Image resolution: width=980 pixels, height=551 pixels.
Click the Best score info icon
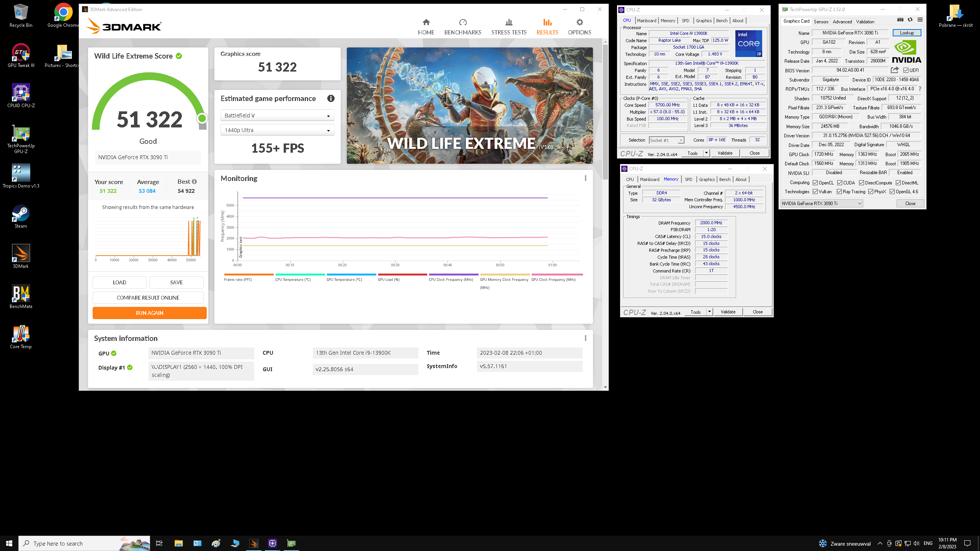tap(194, 182)
